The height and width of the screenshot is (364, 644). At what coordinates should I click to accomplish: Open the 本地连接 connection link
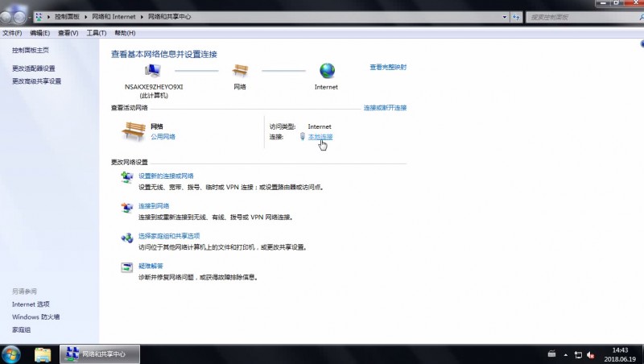pos(320,137)
